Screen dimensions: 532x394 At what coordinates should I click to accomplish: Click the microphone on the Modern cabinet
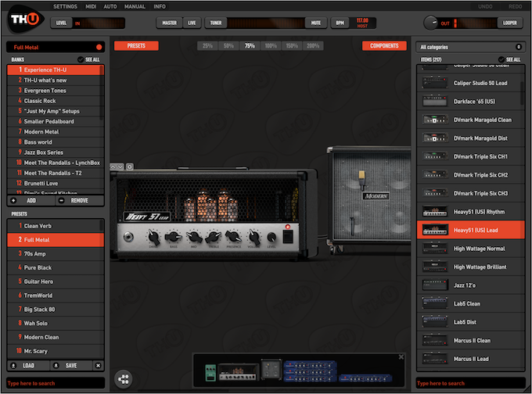pyautogui.click(x=362, y=180)
